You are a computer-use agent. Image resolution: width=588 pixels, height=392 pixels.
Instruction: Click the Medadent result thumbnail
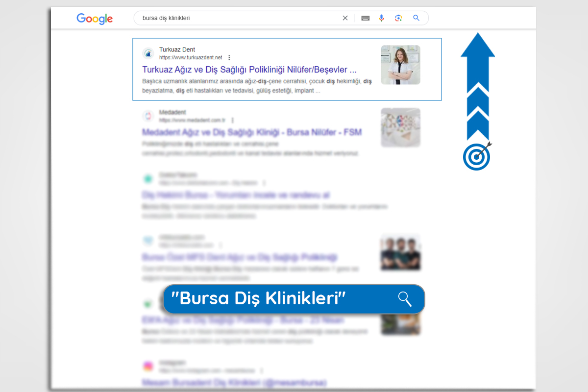pyautogui.click(x=400, y=127)
